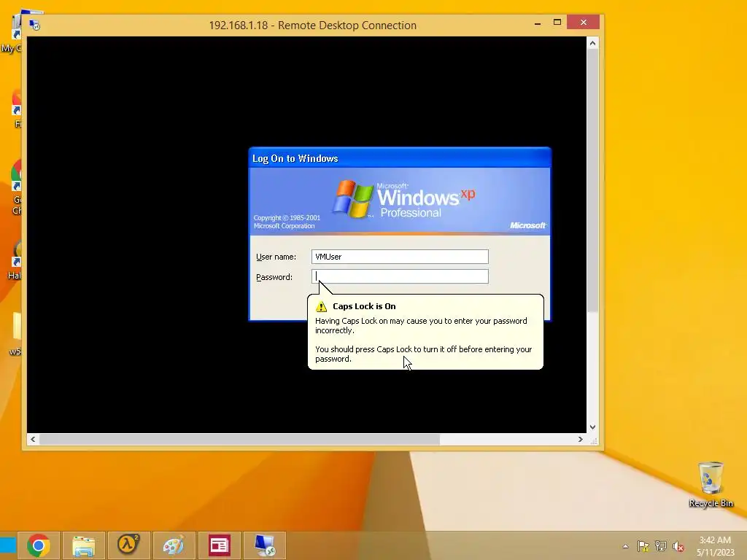Focus the Password input field
Viewport: 747px width, 560px height.
click(400, 276)
